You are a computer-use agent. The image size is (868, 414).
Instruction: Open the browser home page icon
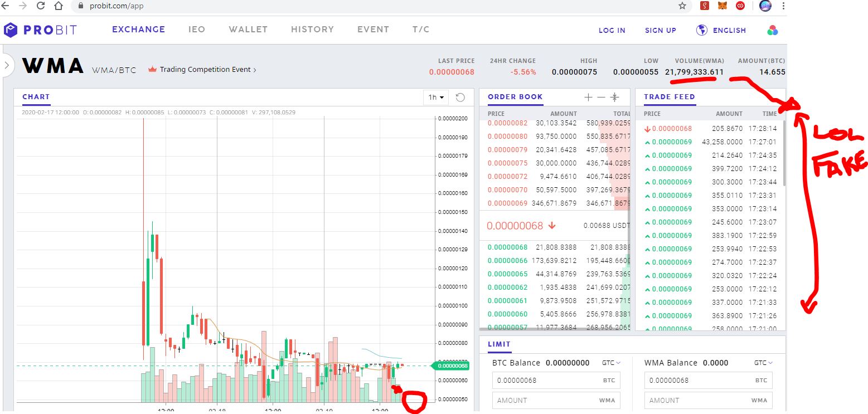point(59,6)
